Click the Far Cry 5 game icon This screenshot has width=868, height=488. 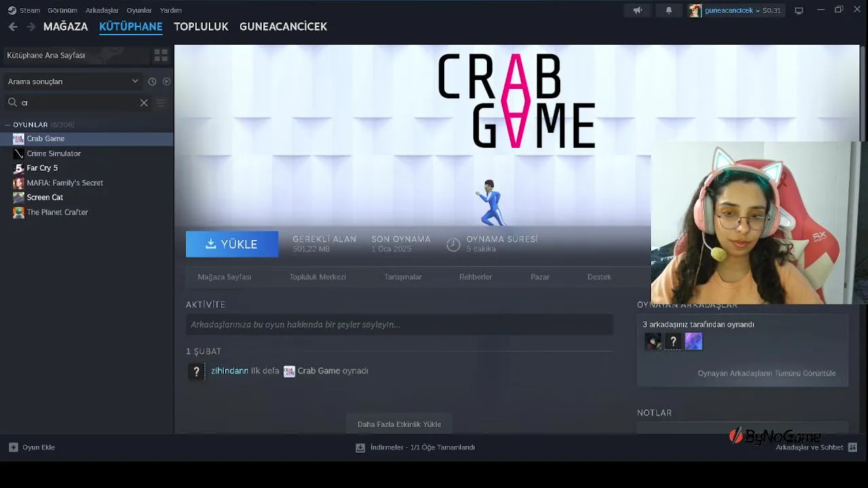[x=18, y=168]
